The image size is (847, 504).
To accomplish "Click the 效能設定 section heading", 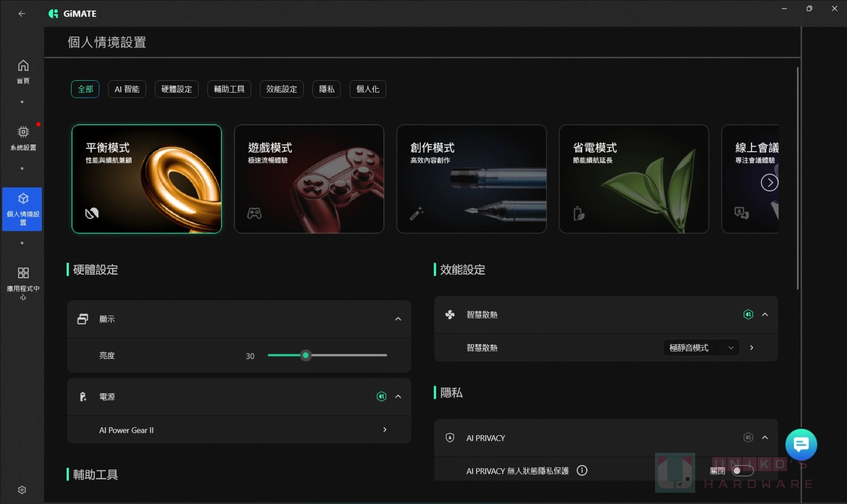I will tap(462, 270).
